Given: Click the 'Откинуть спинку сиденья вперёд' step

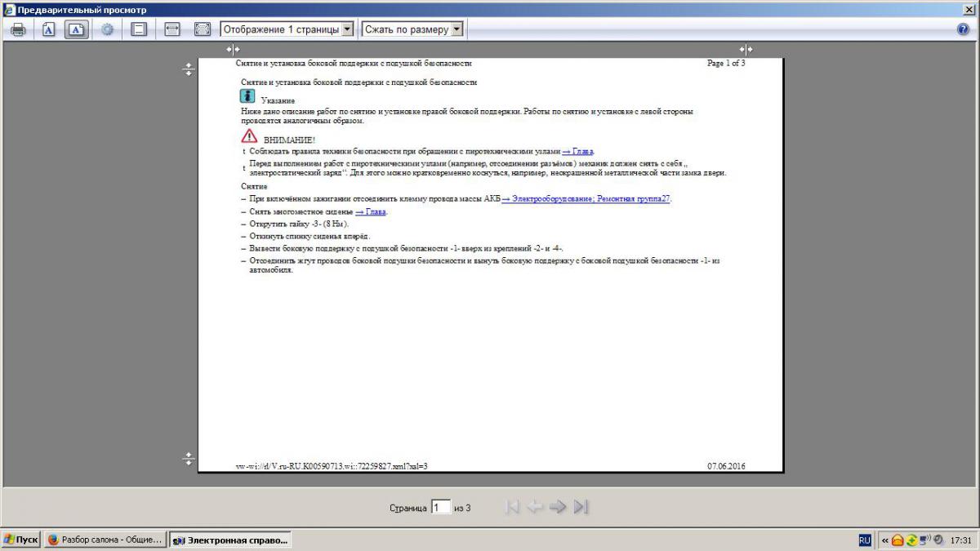Looking at the screenshot, I should click(310, 236).
